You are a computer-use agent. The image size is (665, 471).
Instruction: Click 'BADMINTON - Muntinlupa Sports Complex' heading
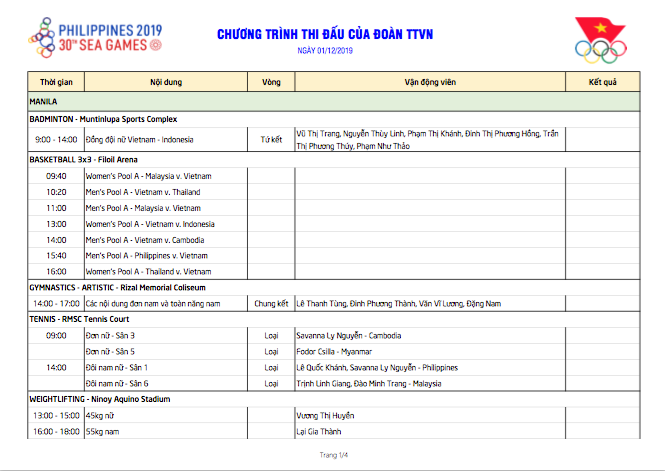tap(103, 119)
